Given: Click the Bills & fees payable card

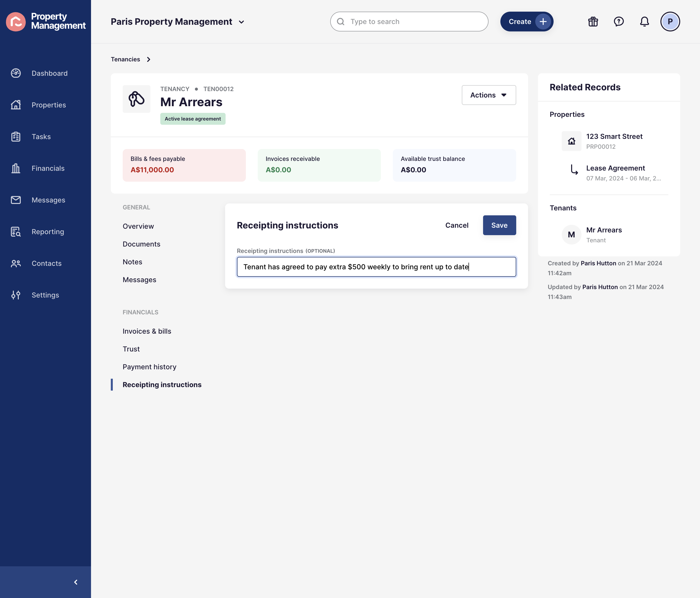Looking at the screenshot, I should click(184, 165).
